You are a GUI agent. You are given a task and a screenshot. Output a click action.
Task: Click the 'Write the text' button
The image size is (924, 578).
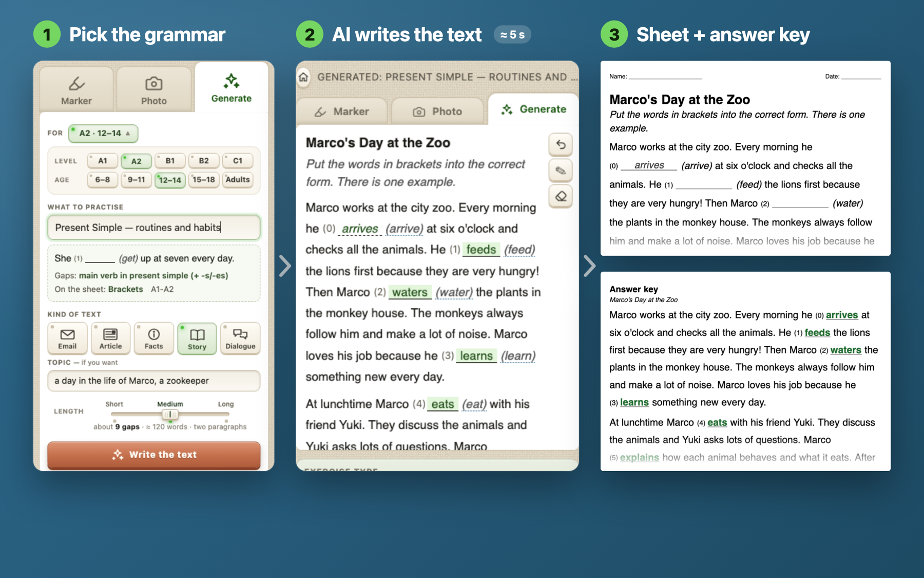[154, 455]
